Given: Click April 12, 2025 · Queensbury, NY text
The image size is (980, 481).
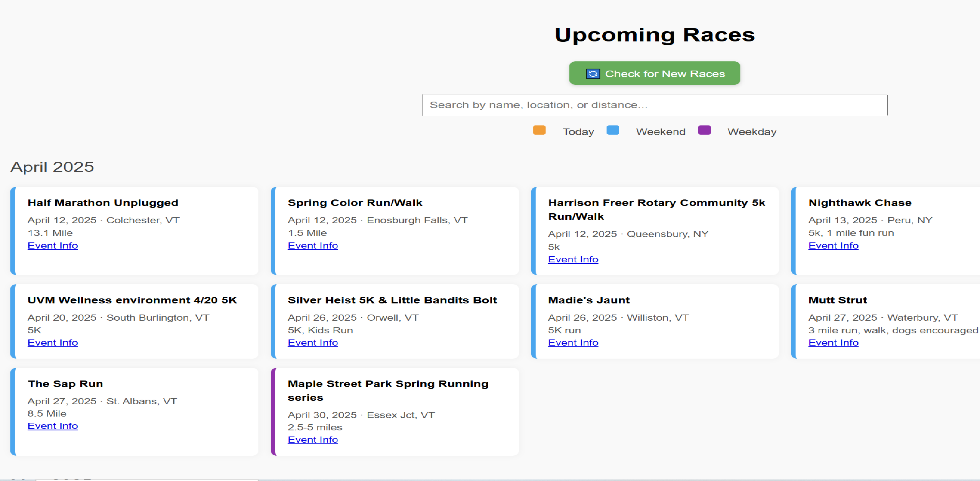Looking at the screenshot, I should point(628,234).
